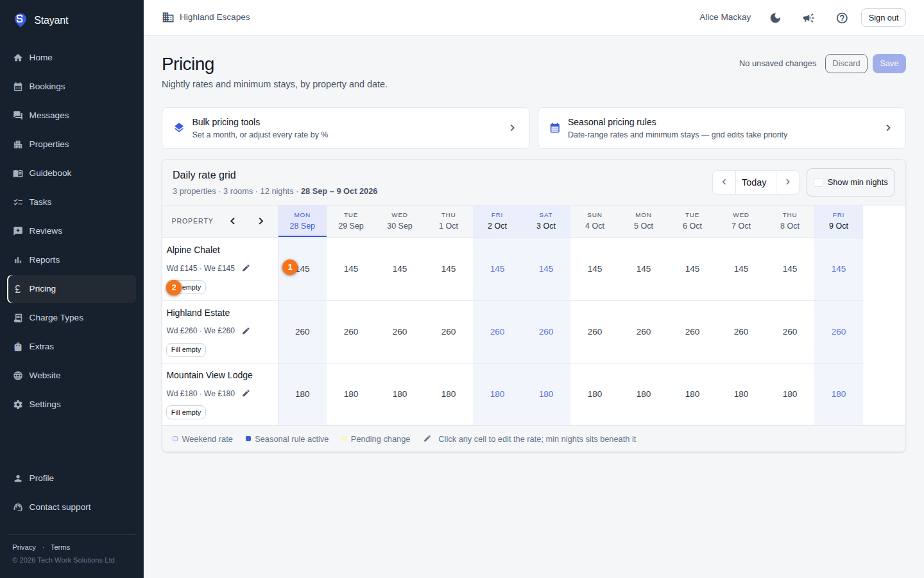Edit Alpine Chalet base rates pencil
Viewport: 924px width, 578px height.
coord(246,268)
